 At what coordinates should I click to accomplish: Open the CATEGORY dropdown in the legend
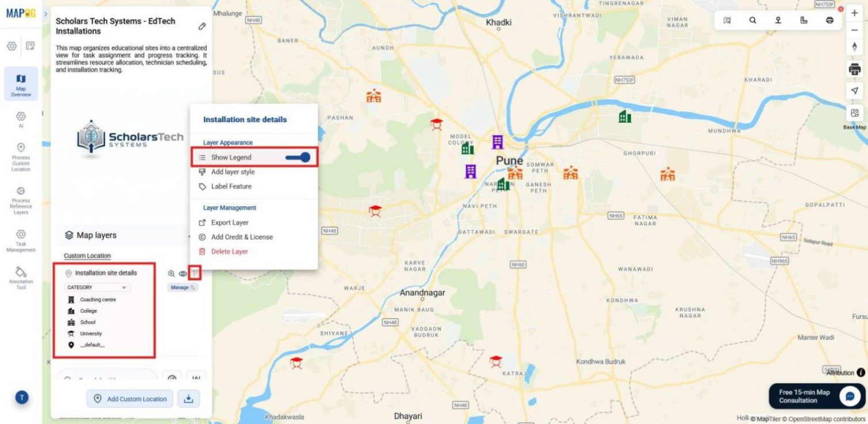98,287
